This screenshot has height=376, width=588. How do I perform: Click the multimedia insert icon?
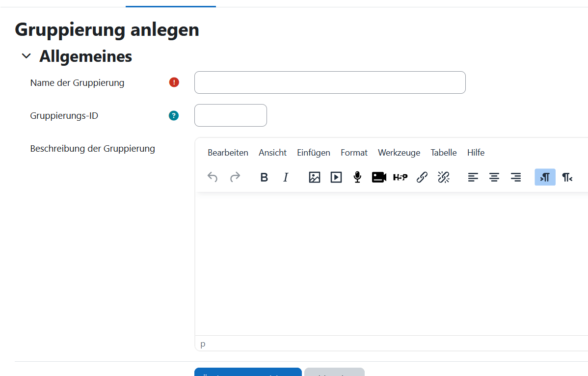click(x=336, y=177)
